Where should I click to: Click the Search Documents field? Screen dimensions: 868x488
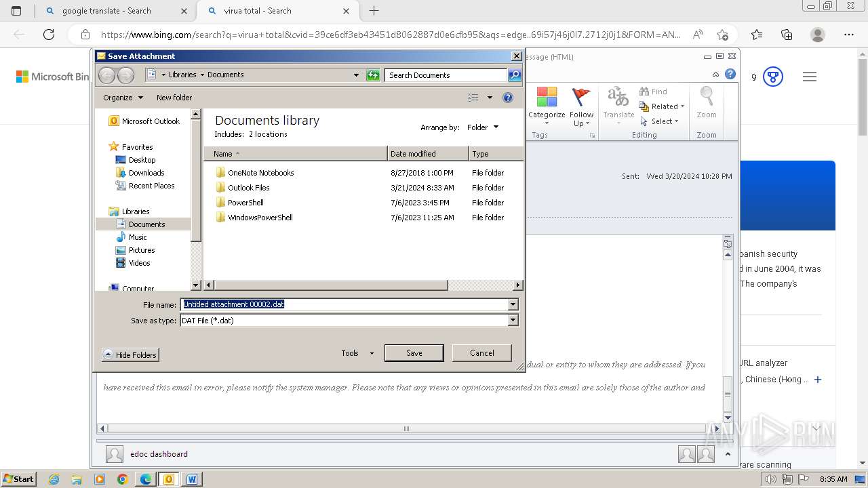coord(446,75)
